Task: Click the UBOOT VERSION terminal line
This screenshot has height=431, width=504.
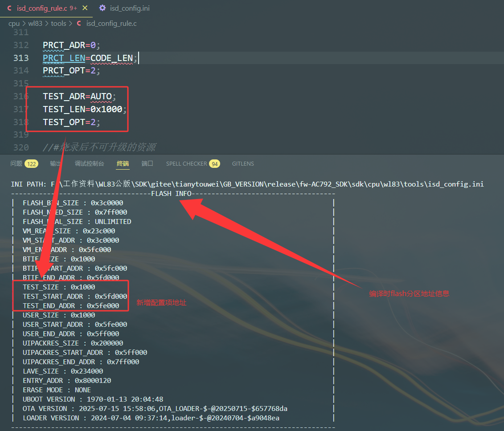Action: [93, 399]
